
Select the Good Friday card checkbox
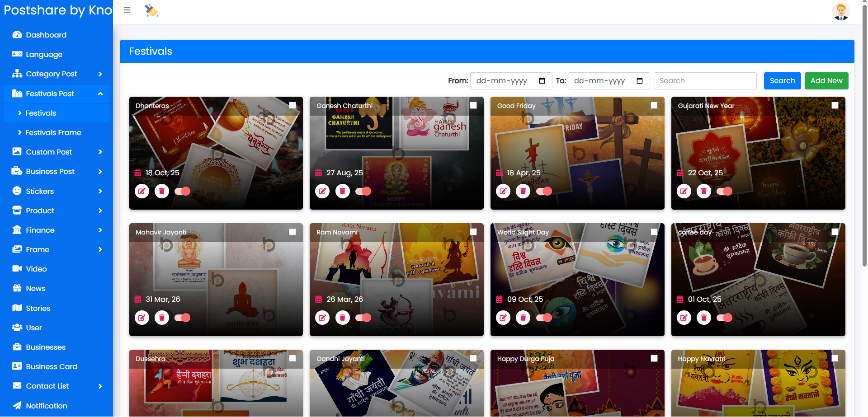(654, 105)
